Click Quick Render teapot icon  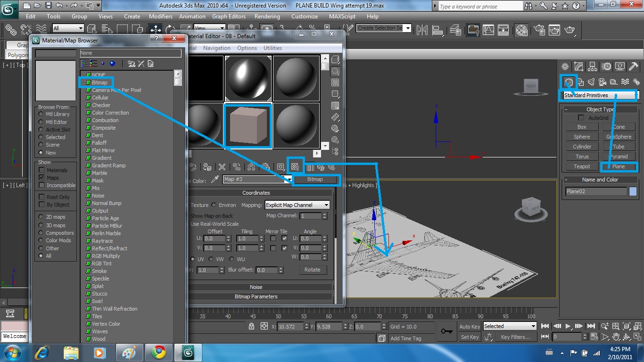pos(570,29)
